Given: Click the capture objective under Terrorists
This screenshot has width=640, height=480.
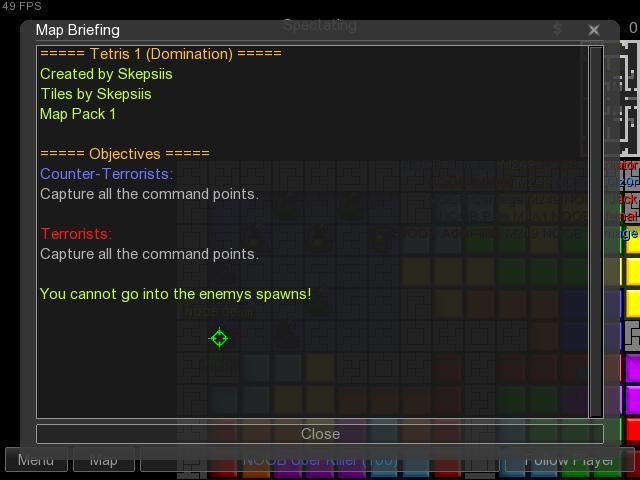Looking at the screenshot, I should click(x=149, y=254).
